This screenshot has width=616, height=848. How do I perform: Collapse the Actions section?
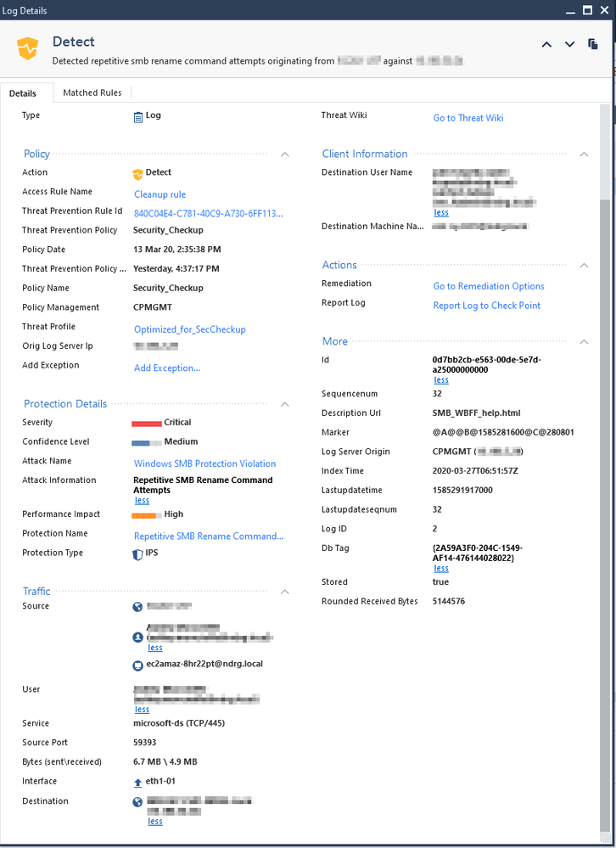click(584, 266)
